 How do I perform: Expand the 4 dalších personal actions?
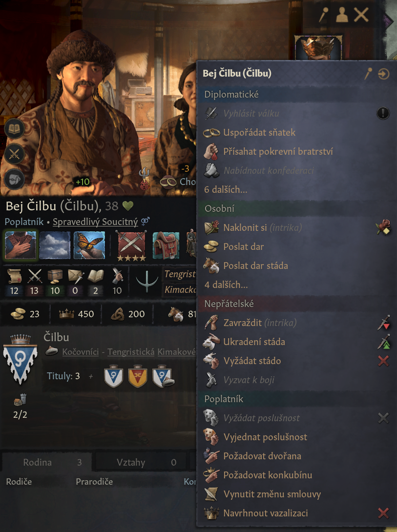pyautogui.click(x=226, y=285)
